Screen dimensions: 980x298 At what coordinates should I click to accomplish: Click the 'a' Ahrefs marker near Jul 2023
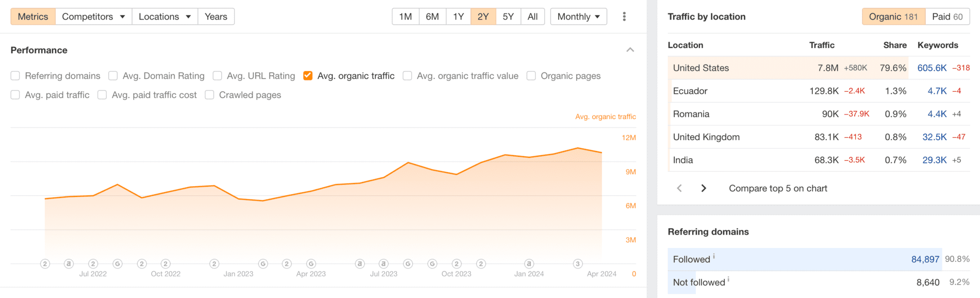[383, 263]
